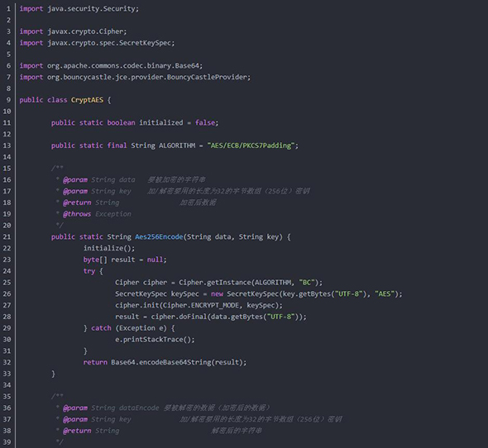This screenshot has height=448, width=488.
Task: Click the initialize() call on line 22
Action: pos(109,248)
